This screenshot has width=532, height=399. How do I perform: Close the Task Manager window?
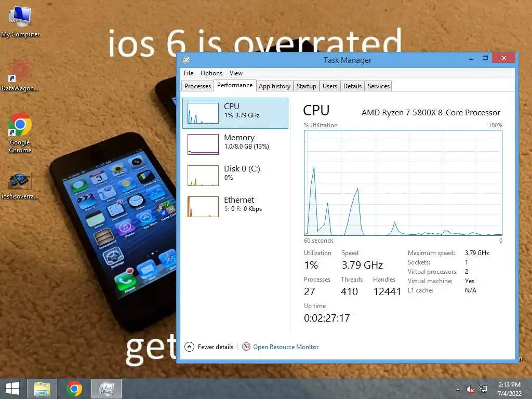point(504,58)
